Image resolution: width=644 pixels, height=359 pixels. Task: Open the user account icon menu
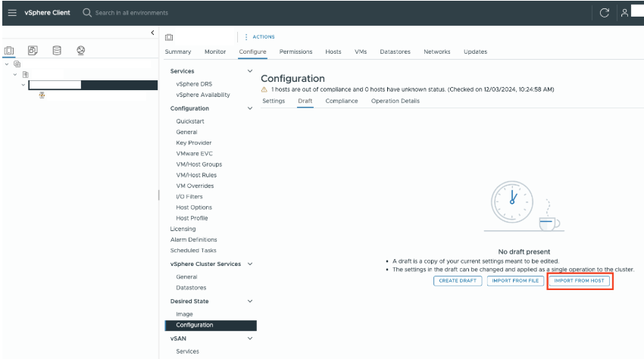click(624, 13)
